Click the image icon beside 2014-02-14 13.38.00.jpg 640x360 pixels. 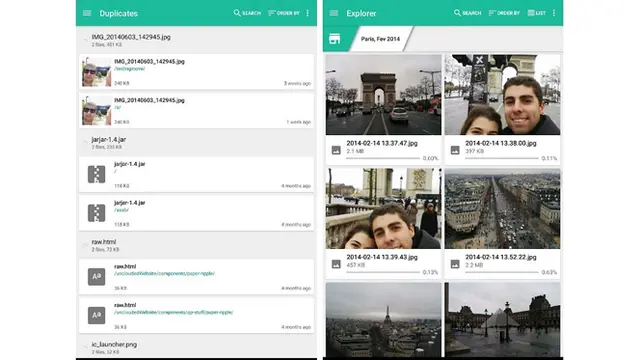coord(455,150)
